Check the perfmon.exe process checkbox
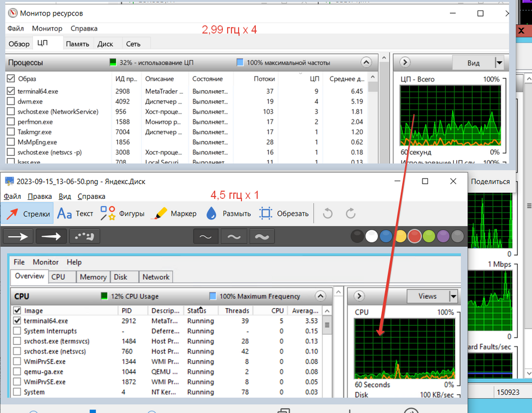The image size is (532, 413). [x=11, y=122]
